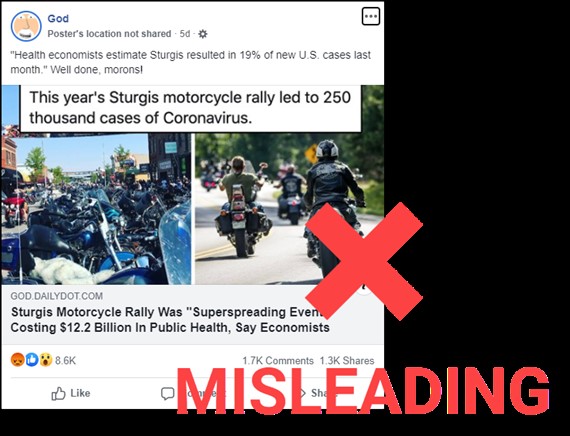This screenshot has width=570, height=436.
Task: Open the riders on road photo
Action: 289,209
